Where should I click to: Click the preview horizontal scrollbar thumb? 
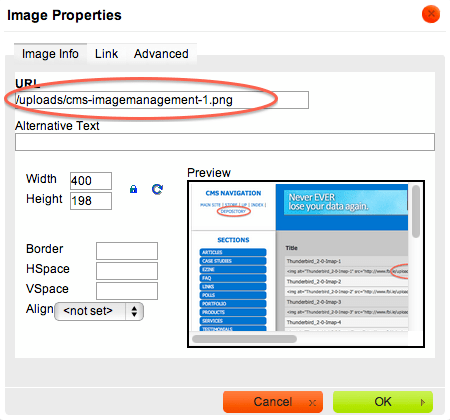pyautogui.click(x=244, y=339)
